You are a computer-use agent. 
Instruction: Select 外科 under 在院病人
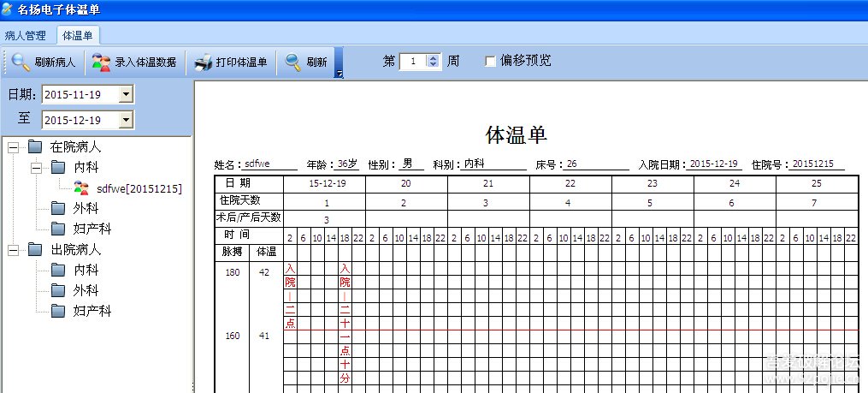pyautogui.click(x=86, y=208)
